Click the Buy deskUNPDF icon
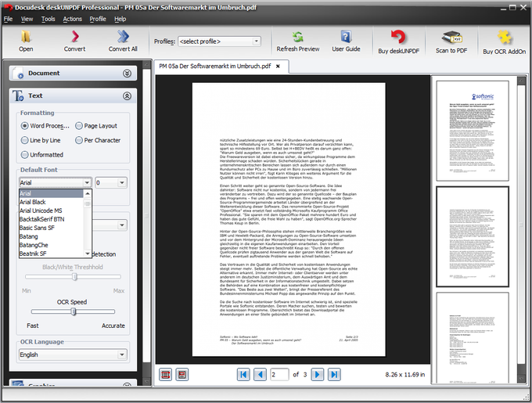Screen dimensions: 532x403 (x=398, y=38)
